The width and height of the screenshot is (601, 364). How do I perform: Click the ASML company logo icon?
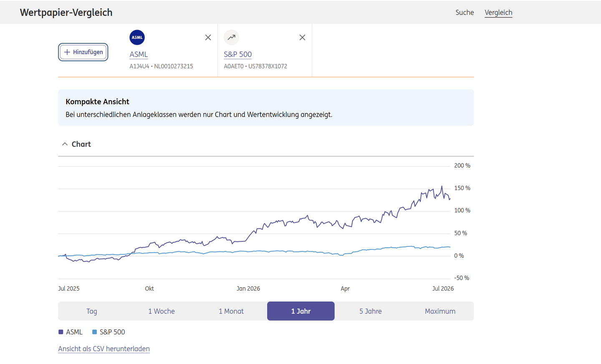point(137,38)
